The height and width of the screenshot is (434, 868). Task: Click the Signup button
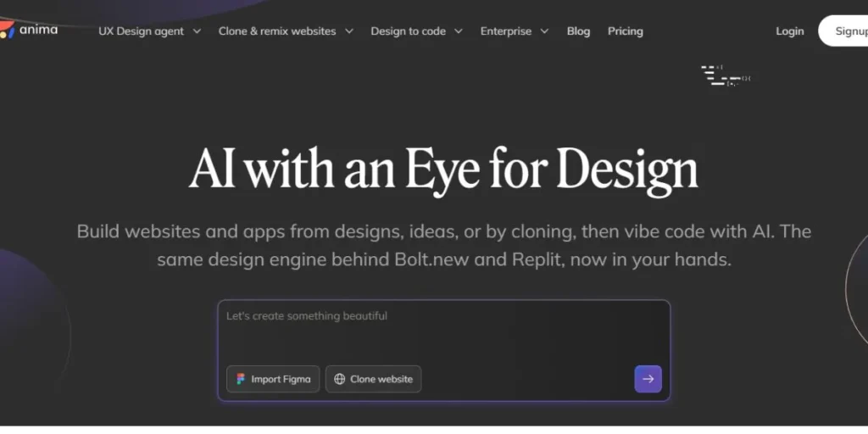[843, 31]
